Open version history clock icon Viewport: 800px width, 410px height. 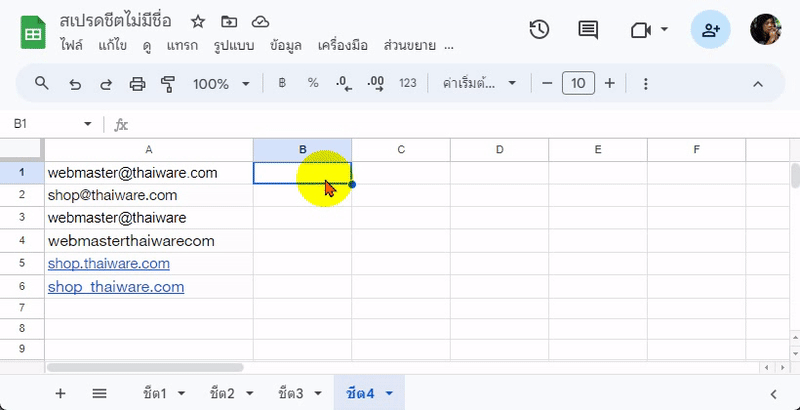[539, 30]
